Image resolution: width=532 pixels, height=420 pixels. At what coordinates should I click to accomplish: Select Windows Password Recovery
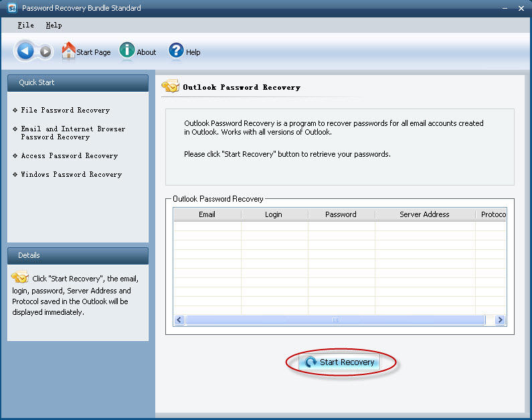[71, 174]
